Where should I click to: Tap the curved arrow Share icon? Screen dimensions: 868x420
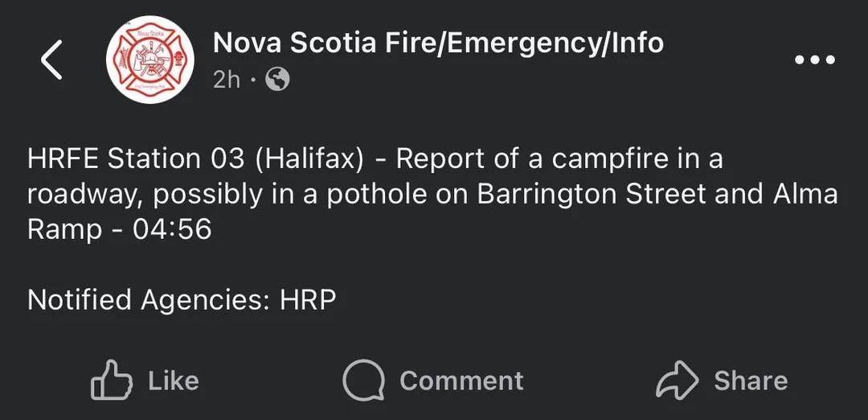pos(678,381)
